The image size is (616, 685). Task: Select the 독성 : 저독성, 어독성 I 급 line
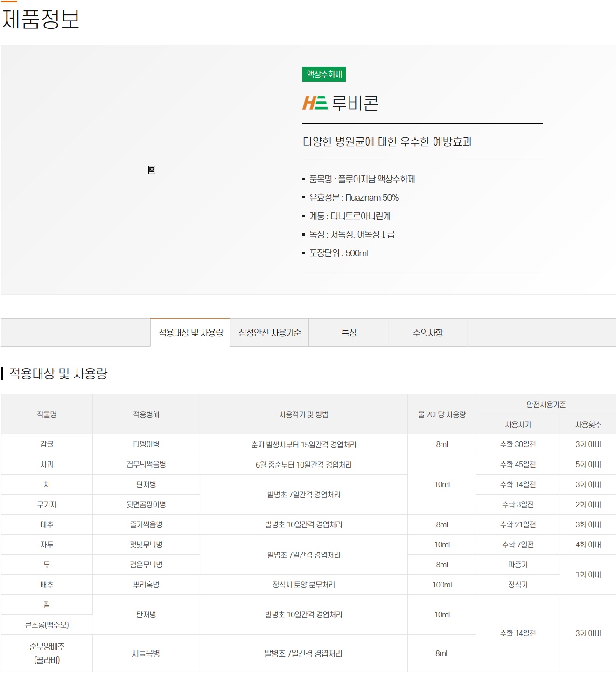pyautogui.click(x=352, y=234)
